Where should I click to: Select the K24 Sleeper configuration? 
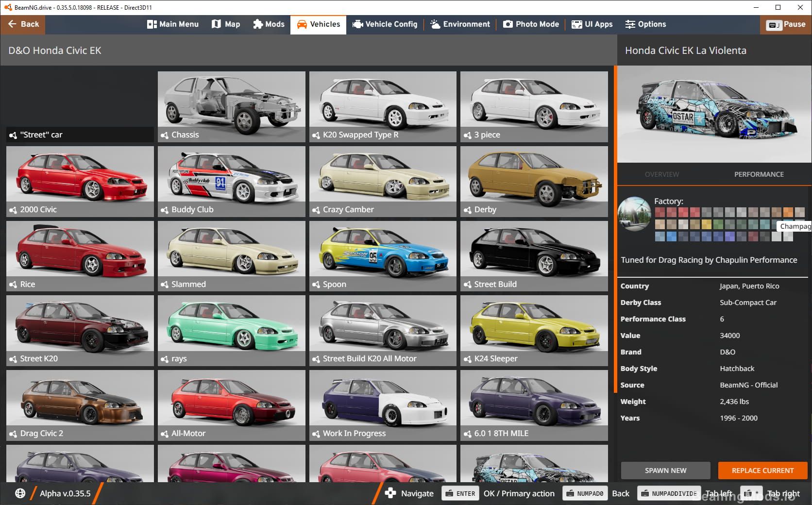534,331
